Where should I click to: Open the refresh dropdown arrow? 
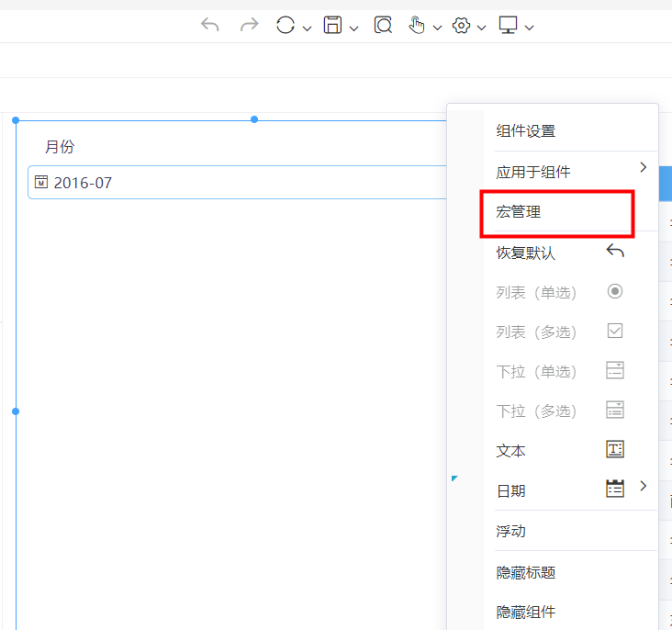307,28
